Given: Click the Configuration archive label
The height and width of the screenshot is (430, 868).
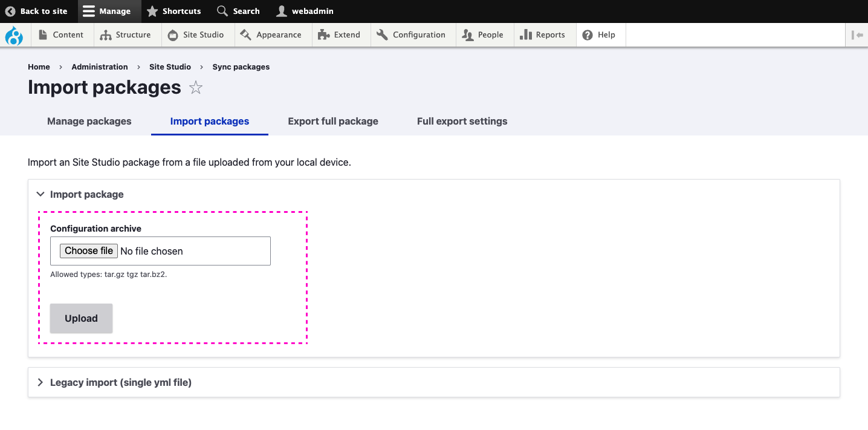Looking at the screenshot, I should click(x=96, y=229).
